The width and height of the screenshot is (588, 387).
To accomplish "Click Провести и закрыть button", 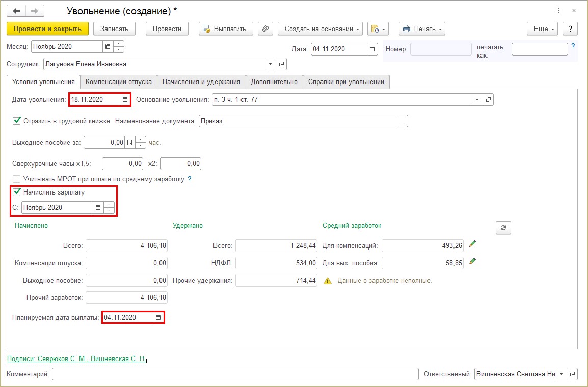I will 47,29.
